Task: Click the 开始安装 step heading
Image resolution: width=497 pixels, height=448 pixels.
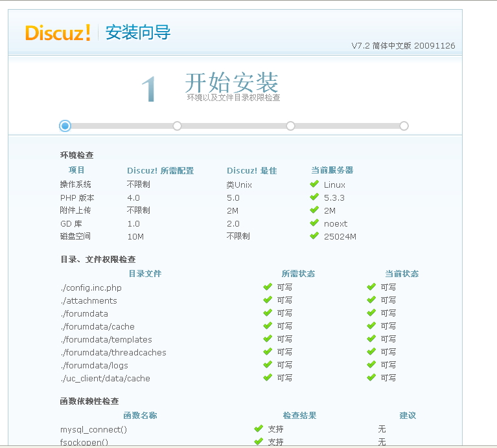Action: coord(232,82)
